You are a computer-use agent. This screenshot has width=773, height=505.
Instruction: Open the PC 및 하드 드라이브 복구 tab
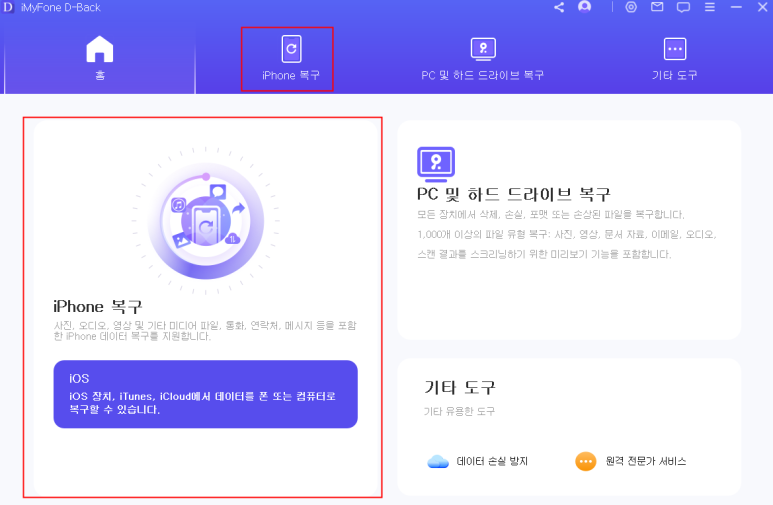pos(483,59)
